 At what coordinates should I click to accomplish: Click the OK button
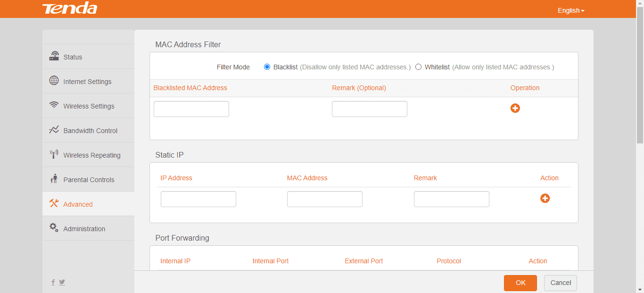click(x=520, y=283)
